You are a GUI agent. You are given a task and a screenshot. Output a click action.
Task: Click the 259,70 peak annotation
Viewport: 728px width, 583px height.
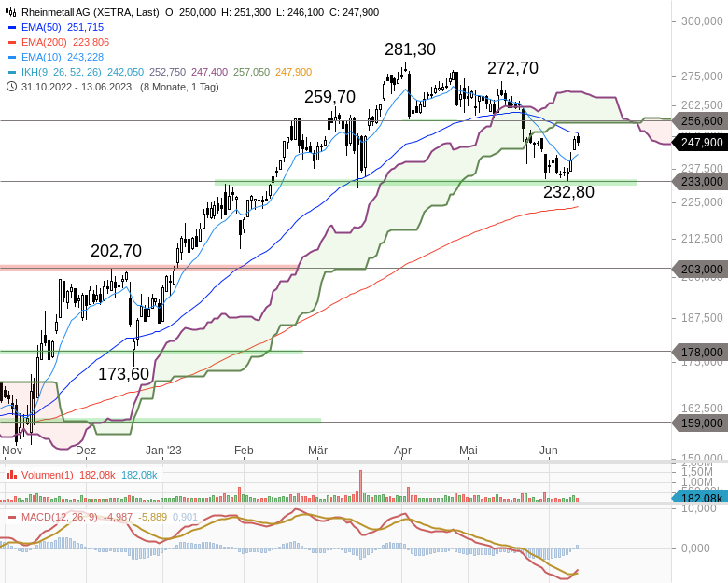[x=329, y=97]
